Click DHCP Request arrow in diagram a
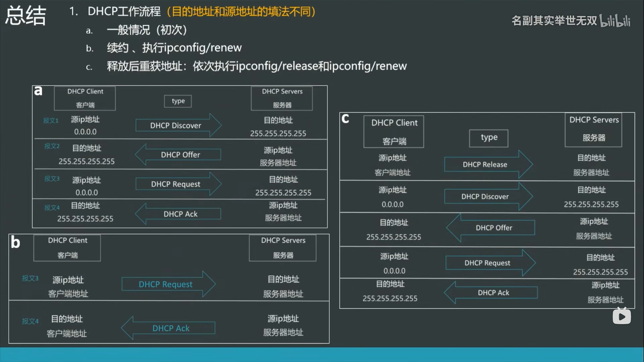This screenshot has height=362, width=644. point(176,184)
